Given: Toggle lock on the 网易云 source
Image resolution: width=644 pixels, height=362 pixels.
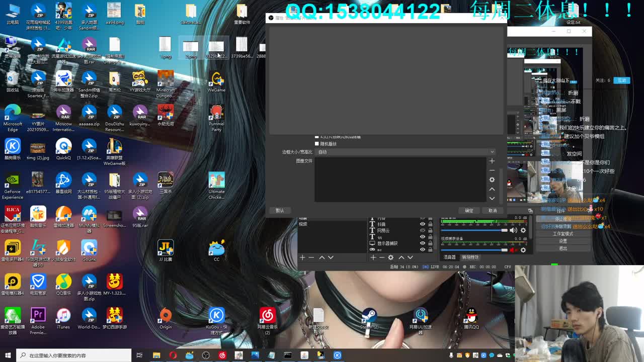Looking at the screenshot, I should point(430,230).
